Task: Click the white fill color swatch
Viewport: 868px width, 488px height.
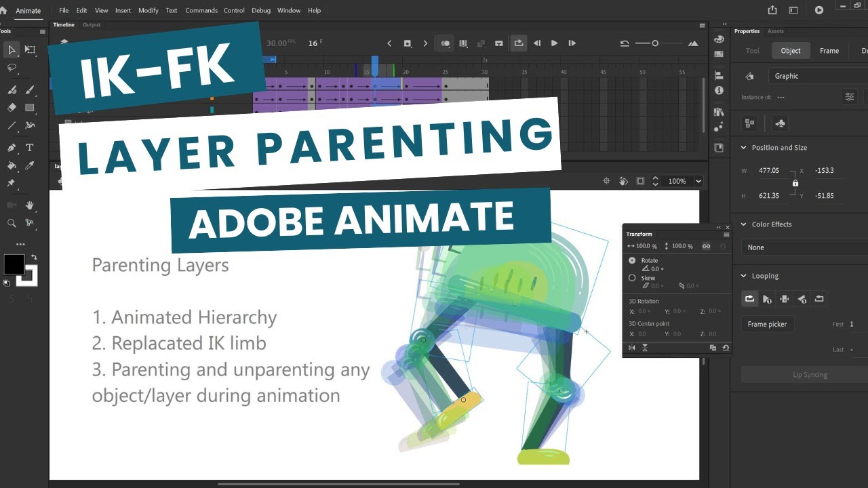Action: pos(28,277)
